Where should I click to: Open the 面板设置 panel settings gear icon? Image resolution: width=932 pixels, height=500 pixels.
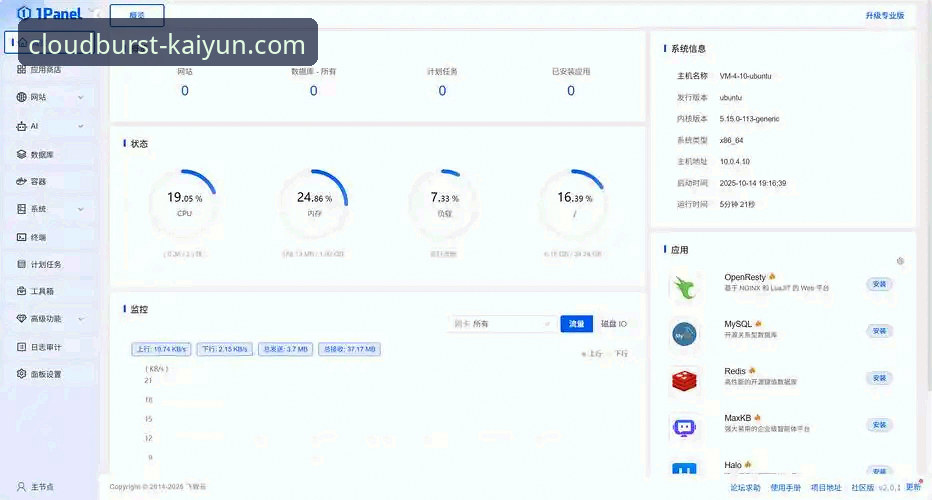coord(21,374)
